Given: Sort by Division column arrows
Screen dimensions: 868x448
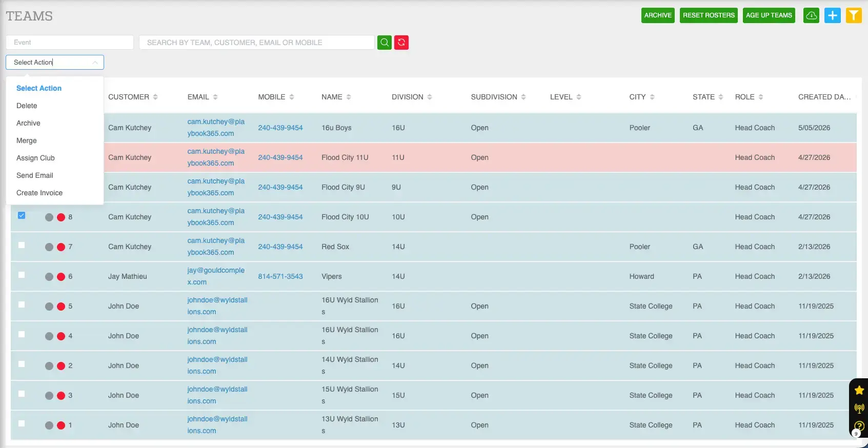Looking at the screenshot, I should [x=430, y=97].
